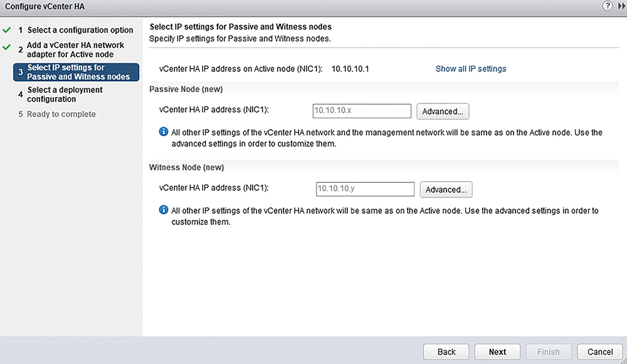This screenshot has height=364, width=627.
Task: Click the info icon under Witness Node
Action: click(164, 210)
